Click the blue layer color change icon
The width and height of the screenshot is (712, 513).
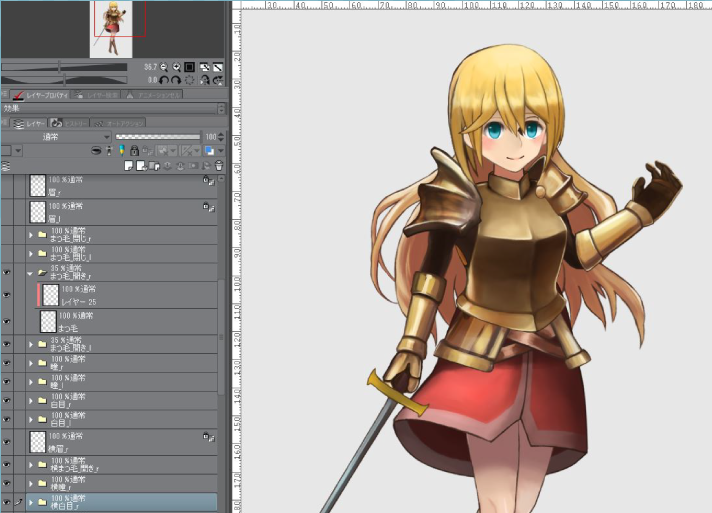pos(209,150)
